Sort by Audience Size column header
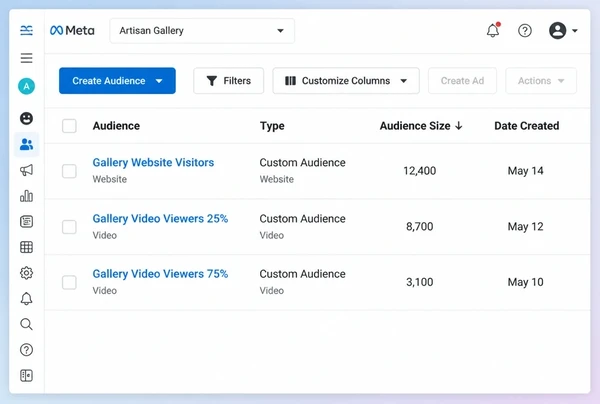Image resolution: width=600 pixels, height=404 pixels. click(421, 126)
